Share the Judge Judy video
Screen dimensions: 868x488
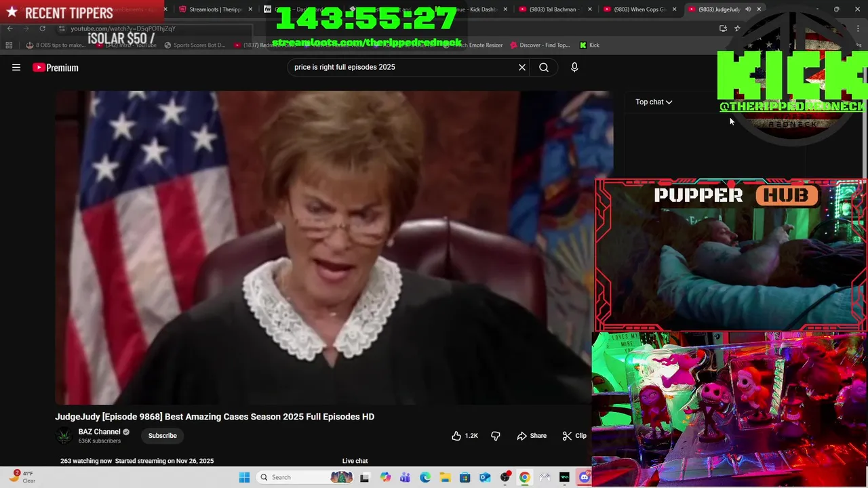[532, 436]
